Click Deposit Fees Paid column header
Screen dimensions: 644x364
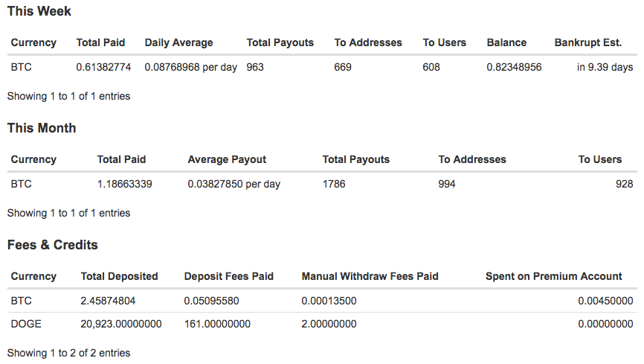point(228,276)
